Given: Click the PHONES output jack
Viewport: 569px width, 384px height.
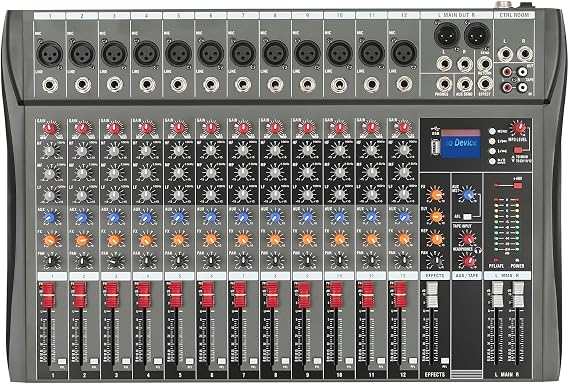Looking at the screenshot, I should (x=444, y=84).
